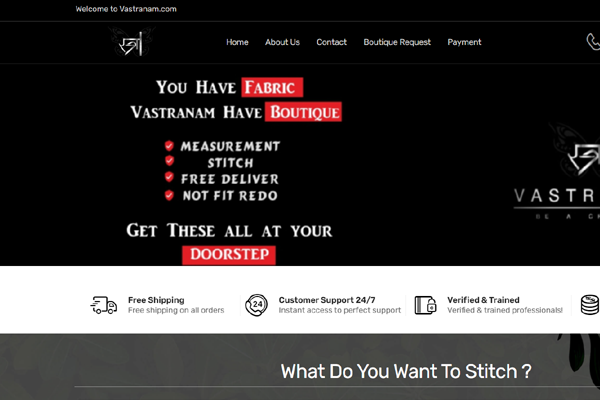
Task: Click the Customer Support 24/7 title text
Action: click(x=327, y=300)
